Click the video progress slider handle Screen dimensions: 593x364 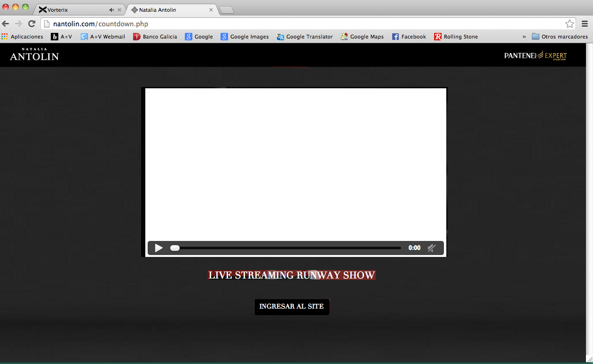tap(175, 248)
